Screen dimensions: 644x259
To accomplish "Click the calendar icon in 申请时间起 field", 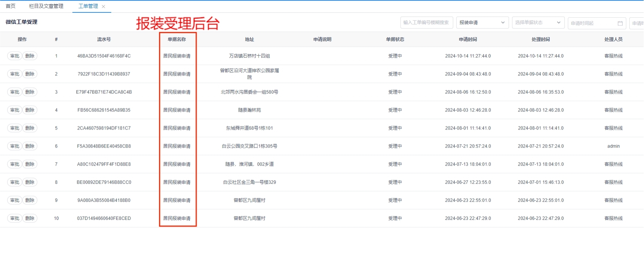I will [x=620, y=23].
